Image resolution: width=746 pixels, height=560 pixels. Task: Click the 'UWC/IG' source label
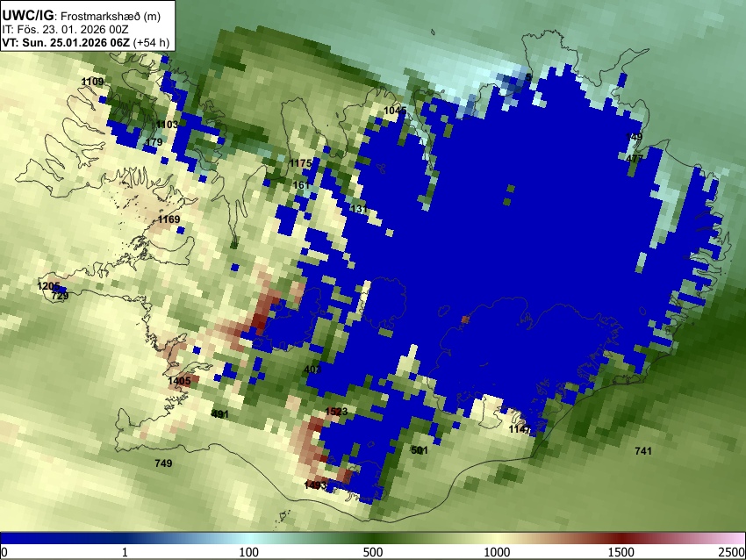[x=27, y=16]
